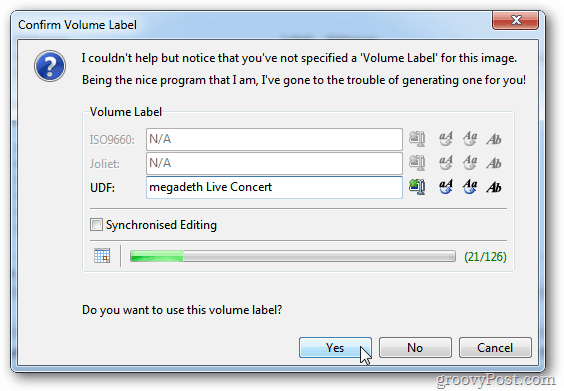Click the Joliet import label icon
The width and height of the screenshot is (564, 391).
click(417, 163)
